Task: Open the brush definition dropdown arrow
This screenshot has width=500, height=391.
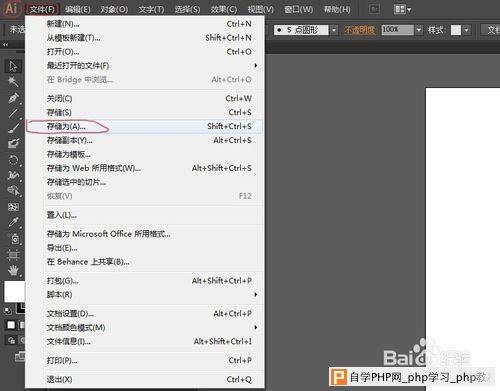Action: coord(334,30)
